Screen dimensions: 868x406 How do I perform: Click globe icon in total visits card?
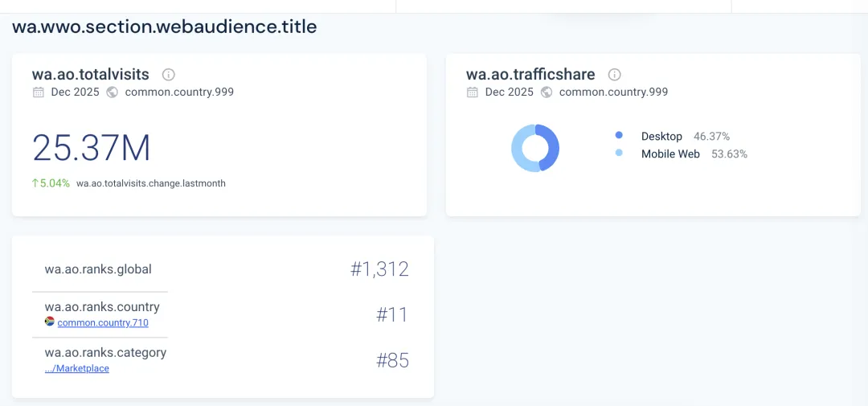tap(113, 92)
